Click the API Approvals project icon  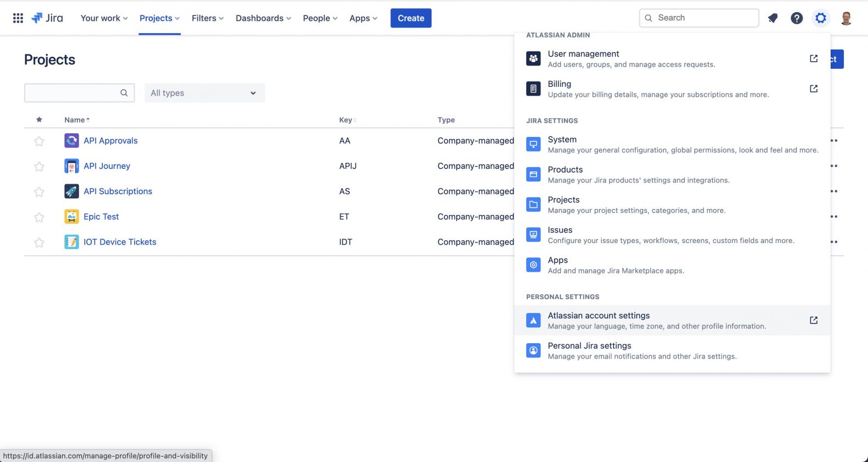(x=71, y=141)
